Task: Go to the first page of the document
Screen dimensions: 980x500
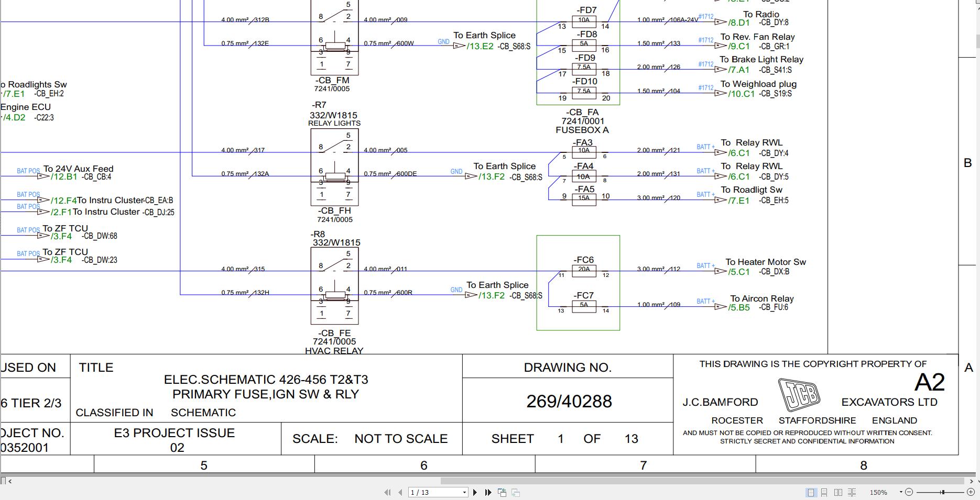Action: pos(387,492)
